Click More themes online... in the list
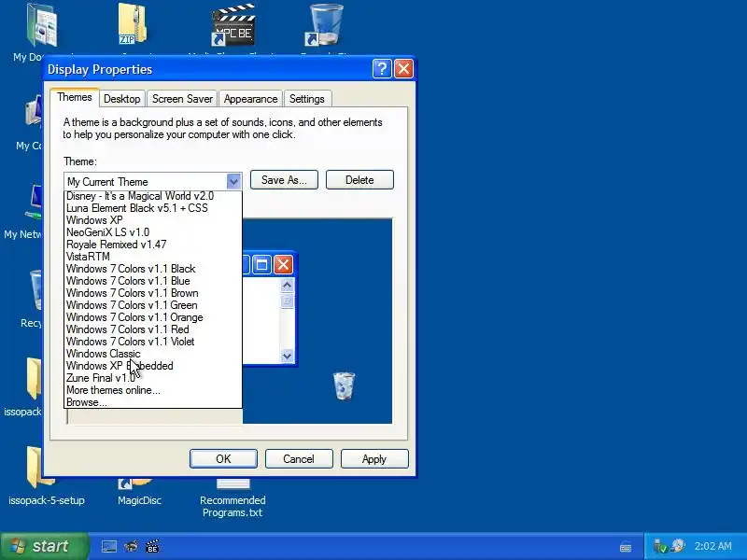The width and height of the screenshot is (747, 560). pos(152,390)
